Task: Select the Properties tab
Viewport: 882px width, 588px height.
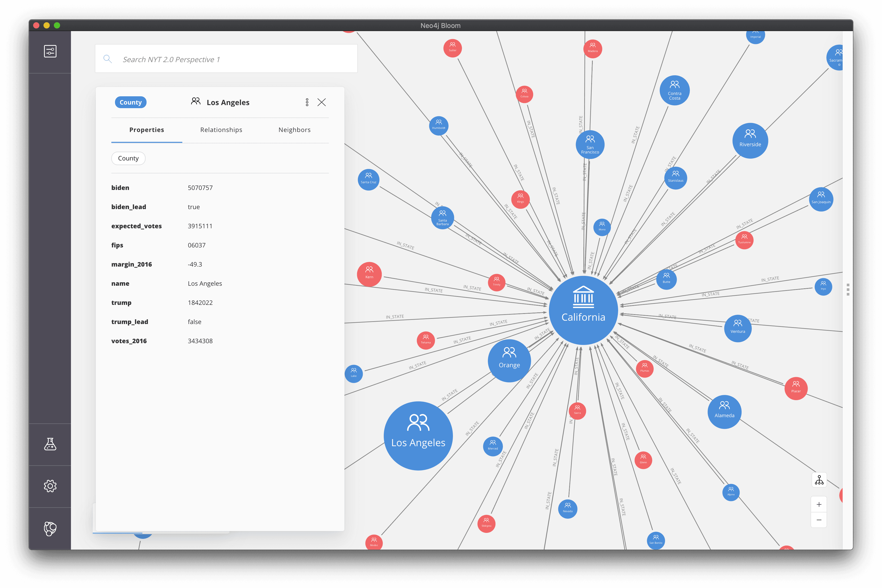Action: click(x=146, y=130)
